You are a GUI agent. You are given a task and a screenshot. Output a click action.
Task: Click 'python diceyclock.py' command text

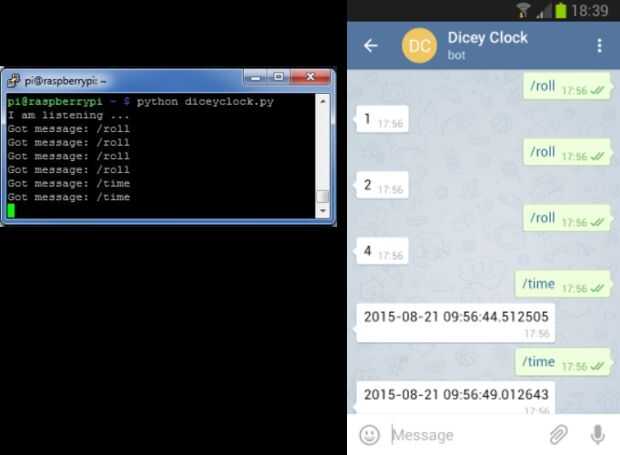(205, 102)
